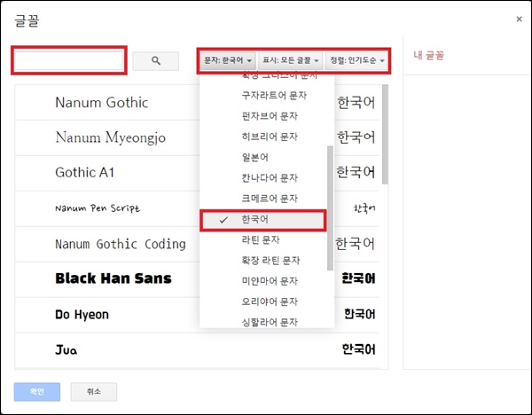Select the Nanum Myeongjo font row
532x415 pixels.
click(197, 137)
